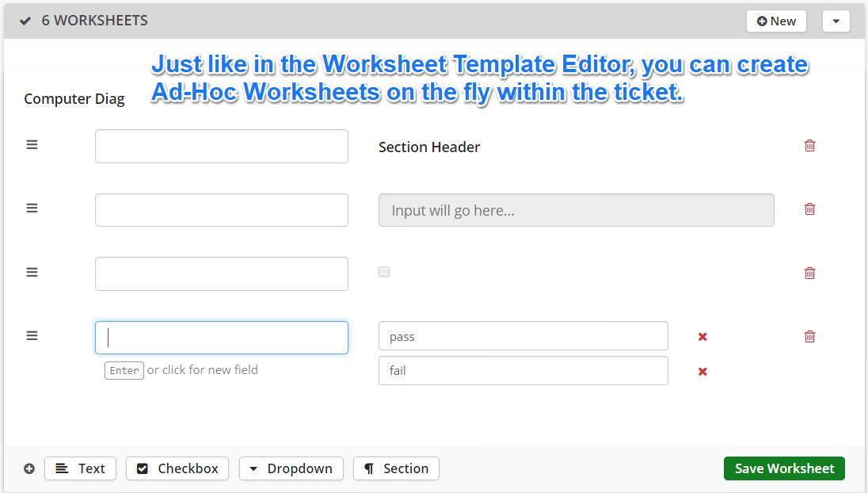Image resolution: width=868 pixels, height=493 pixels.
Task: Add a Text field to worksheet
Action: click(80, 468)
